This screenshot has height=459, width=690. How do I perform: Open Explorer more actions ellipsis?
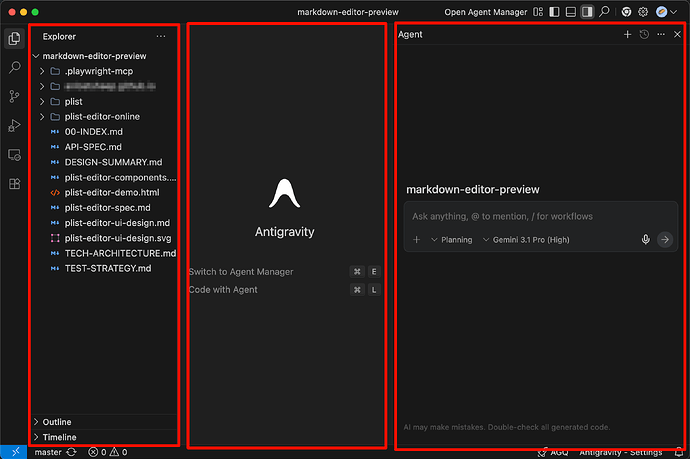pos(161,37)
